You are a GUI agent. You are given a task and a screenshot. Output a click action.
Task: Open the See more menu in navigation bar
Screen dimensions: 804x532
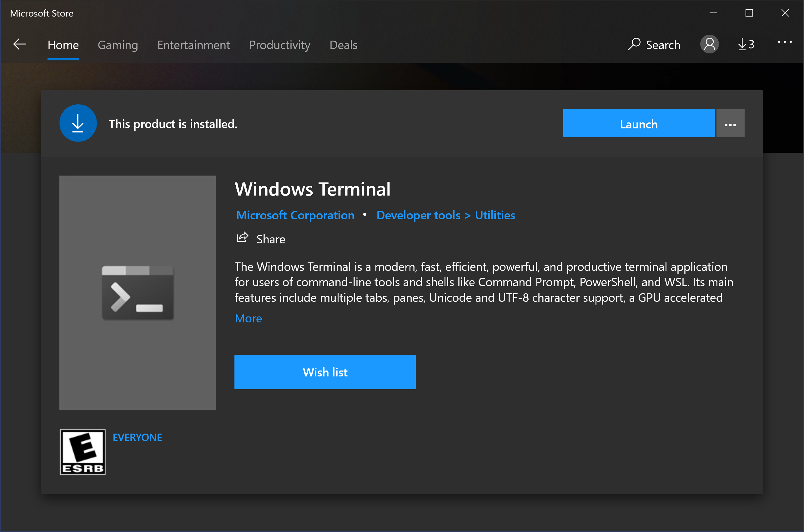pos(785,42)
